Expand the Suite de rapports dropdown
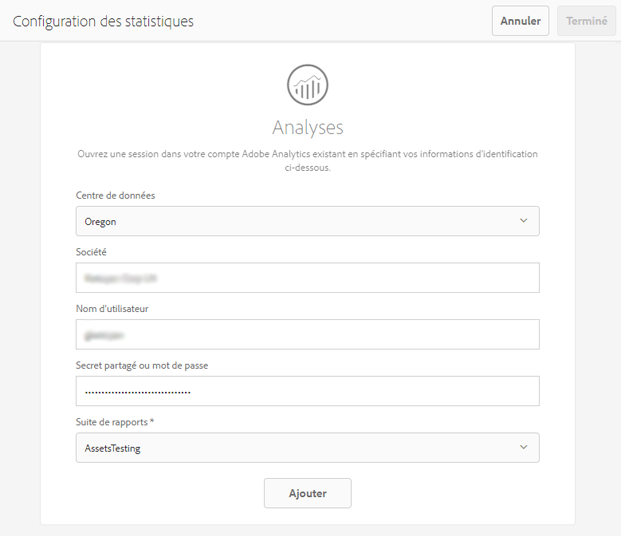Screen dimensions: 621x536 [307, 448]
